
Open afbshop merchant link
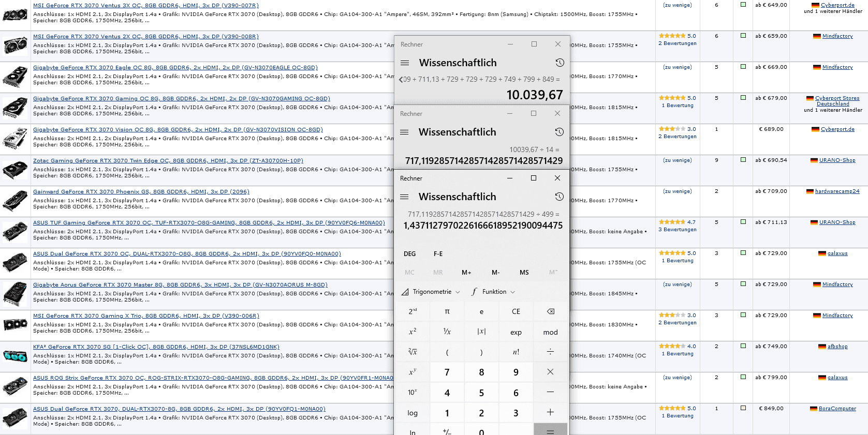pyautogui.click(x=837, y=347)
